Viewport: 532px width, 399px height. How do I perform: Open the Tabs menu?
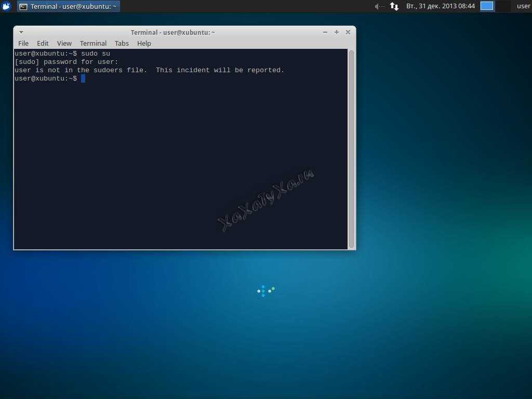[122, 43]
